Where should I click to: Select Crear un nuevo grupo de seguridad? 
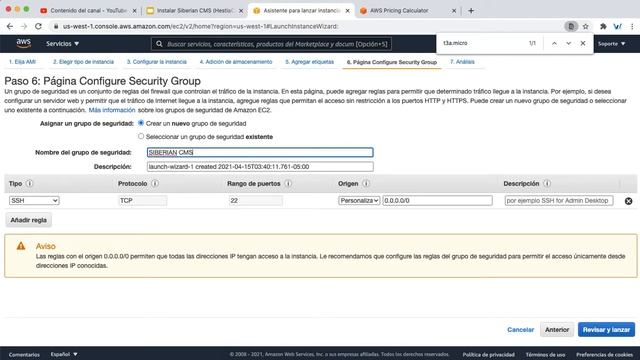141,123
